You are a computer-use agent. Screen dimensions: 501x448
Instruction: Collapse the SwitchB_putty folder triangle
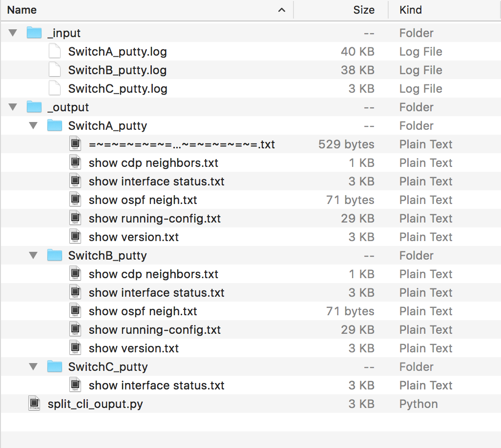pos(33,255)
